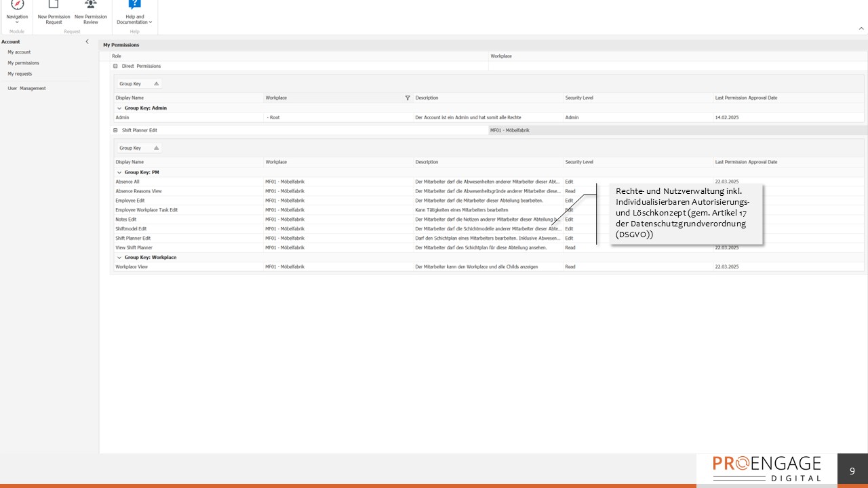Open My requests in the sidebar
The height and width of the screenshot is (488, 868).
(20, 74)
